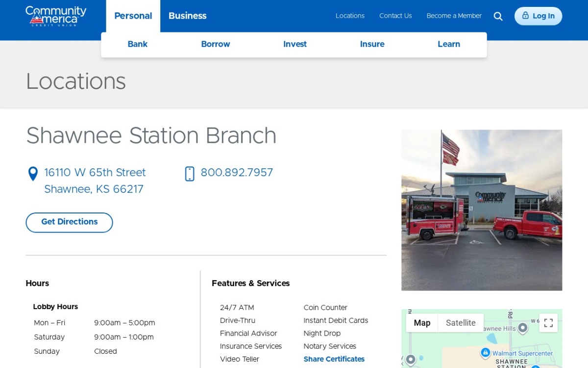Open the Share Certificates link
The image size is (588, 368).
(334, 359)
